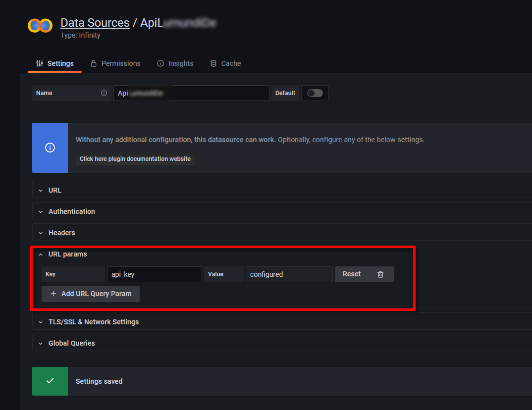This screenshot has height=410, width=532.
Task: Click the 'Settings saved' message text
Action: 99,381
